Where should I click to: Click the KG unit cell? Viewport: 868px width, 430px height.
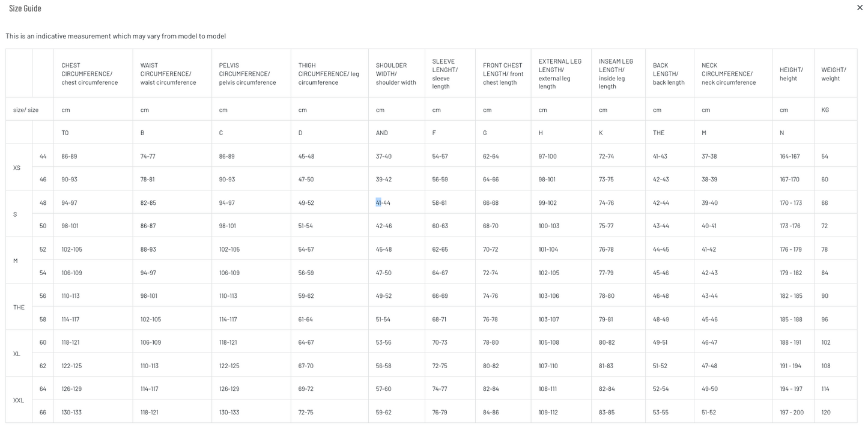(825, 110)
